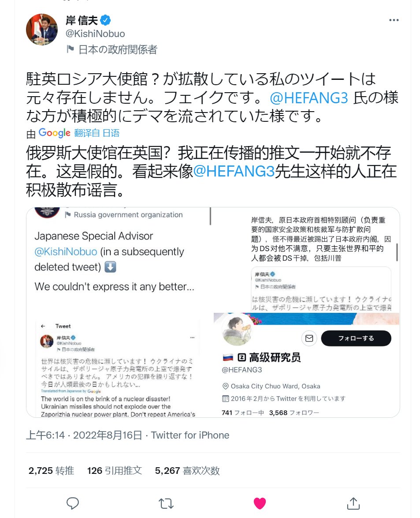Click the government official flag icon
420x518 pixels.
coord(70,49)
